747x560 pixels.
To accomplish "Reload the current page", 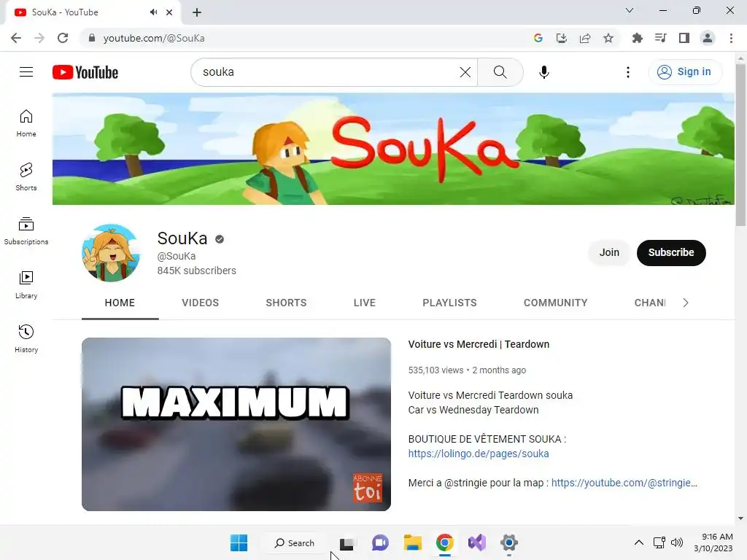I will (x=63, y=38).
